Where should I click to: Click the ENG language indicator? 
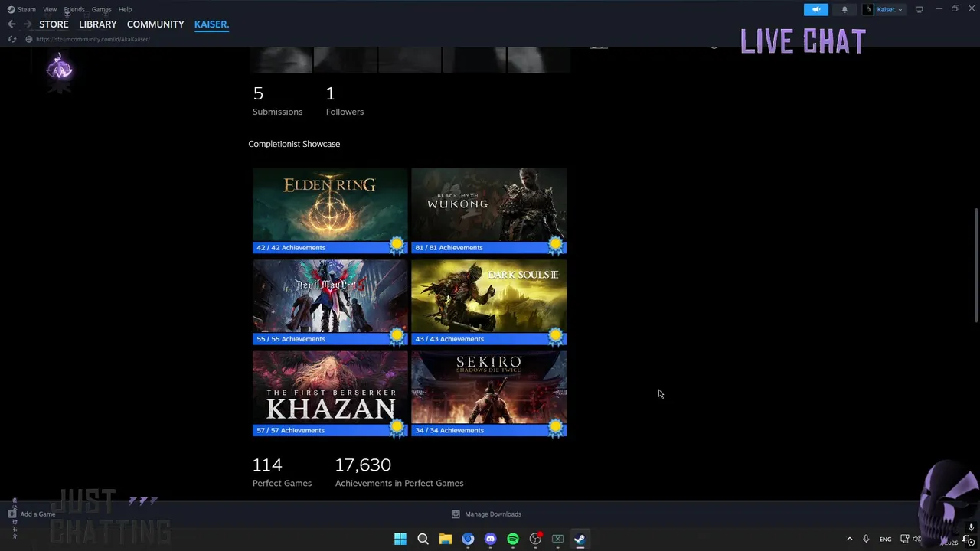pos(885,539)
